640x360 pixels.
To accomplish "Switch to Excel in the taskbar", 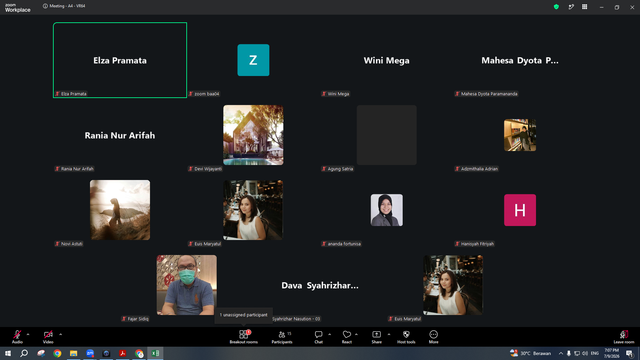I will pos(156,353).
